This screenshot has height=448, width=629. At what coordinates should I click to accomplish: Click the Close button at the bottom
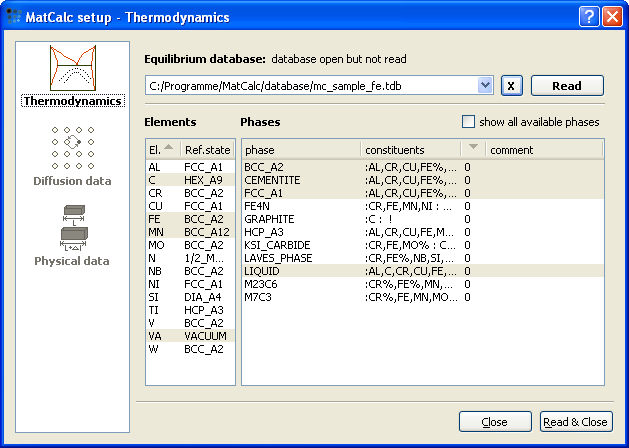pyautogui.click(x=494, y=422)
